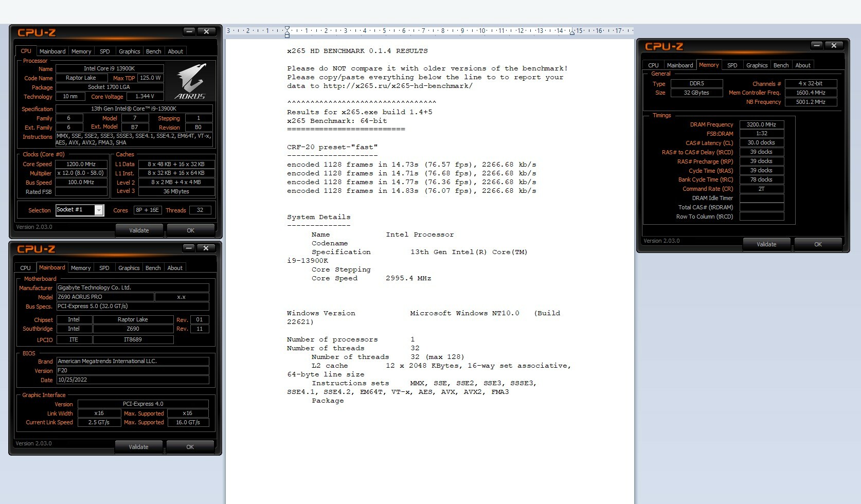Click the Multiplier x 12.0 (8.0 - 58.0) value
Screen dimensions: 861x504
(81, 173)
